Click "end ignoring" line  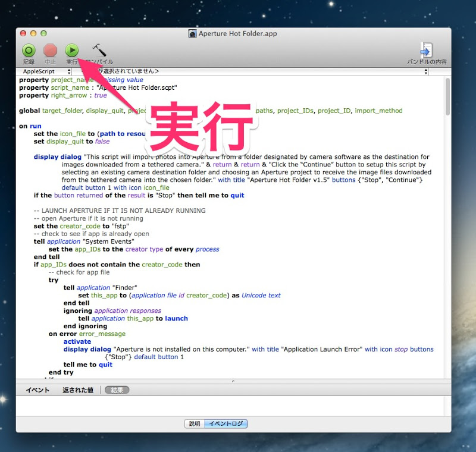[x=85, y=327]
